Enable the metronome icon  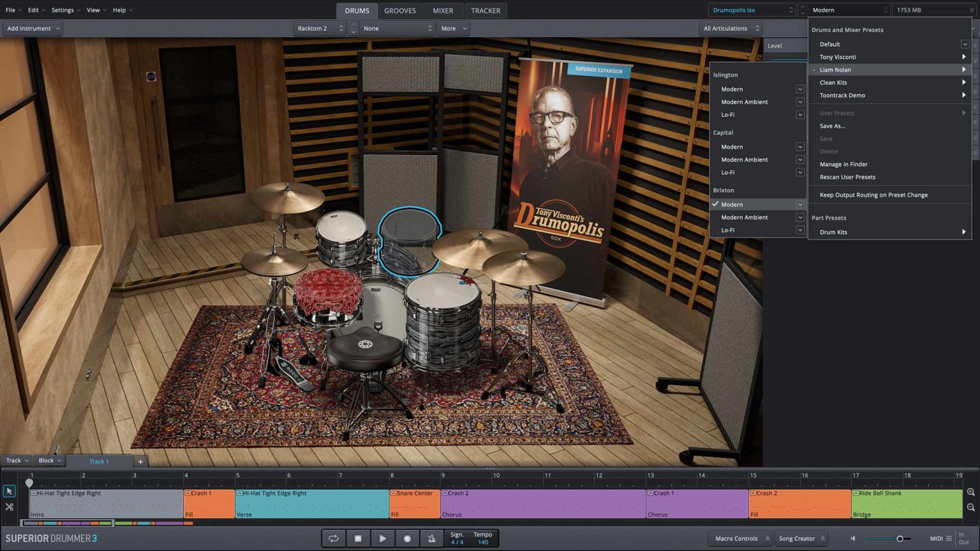point(431,538)
